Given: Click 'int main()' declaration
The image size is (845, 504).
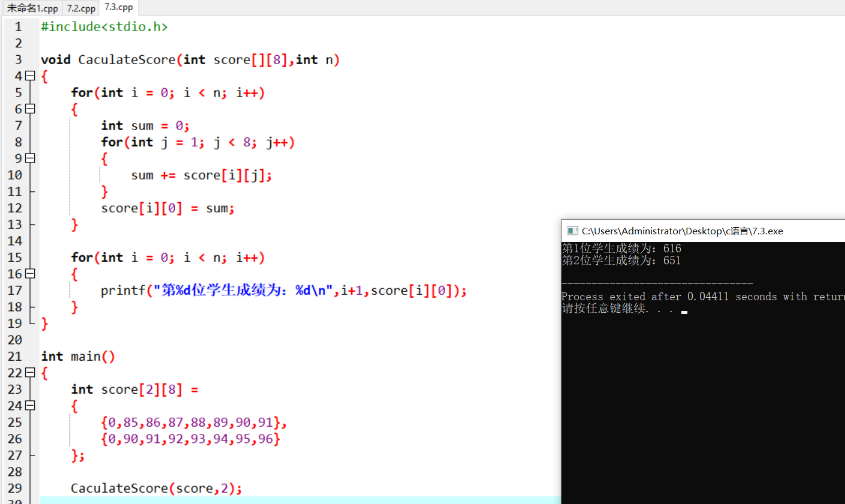Looking at the screenshot, I should tap(78, 357).
